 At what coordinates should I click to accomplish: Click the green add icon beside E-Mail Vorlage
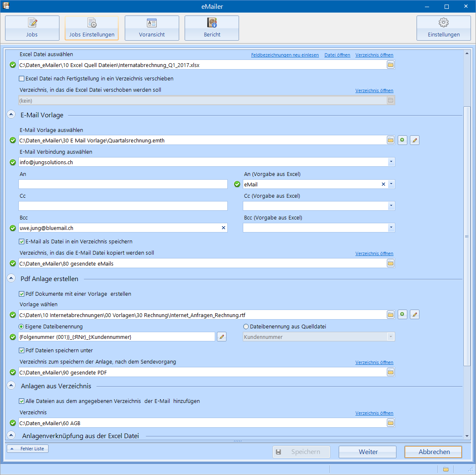coord(402,140)
